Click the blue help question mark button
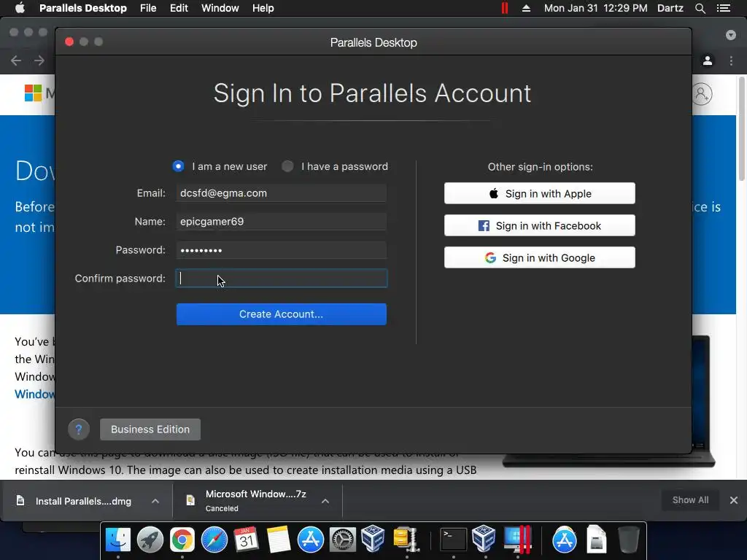 79,429
